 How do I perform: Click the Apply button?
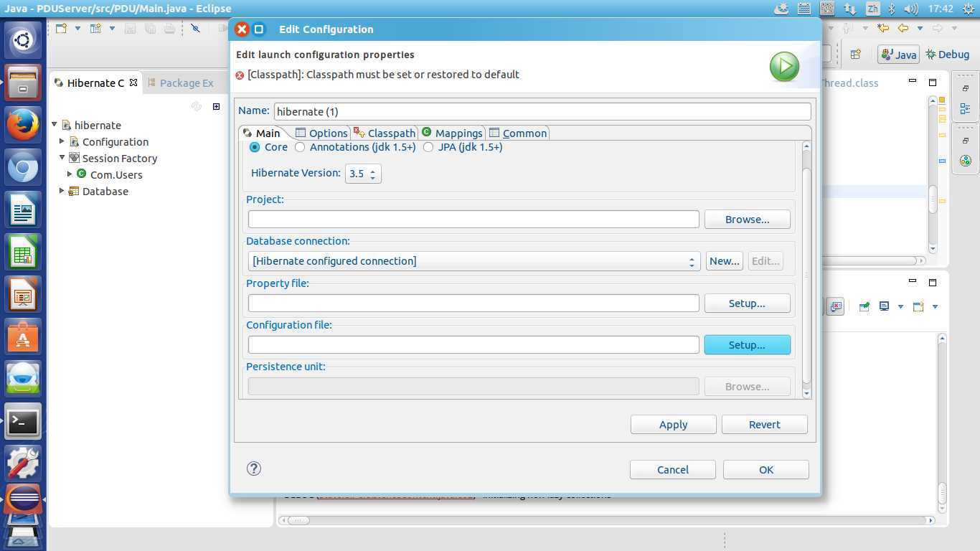pyautogui.click(x=673, y=425)
